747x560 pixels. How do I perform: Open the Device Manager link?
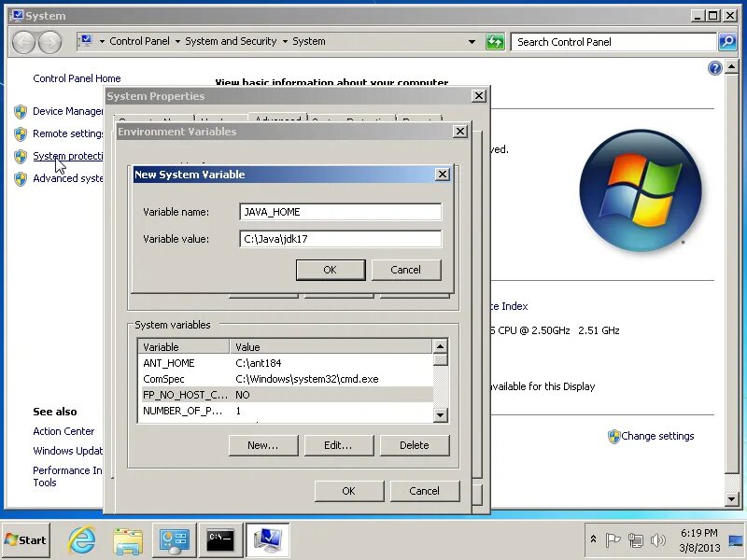click(67, 111)
